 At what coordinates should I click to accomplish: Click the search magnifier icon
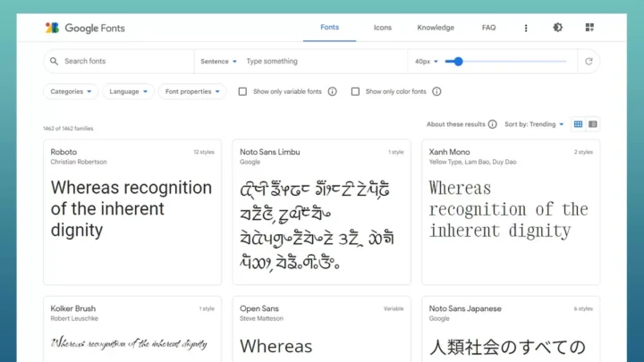54,61
